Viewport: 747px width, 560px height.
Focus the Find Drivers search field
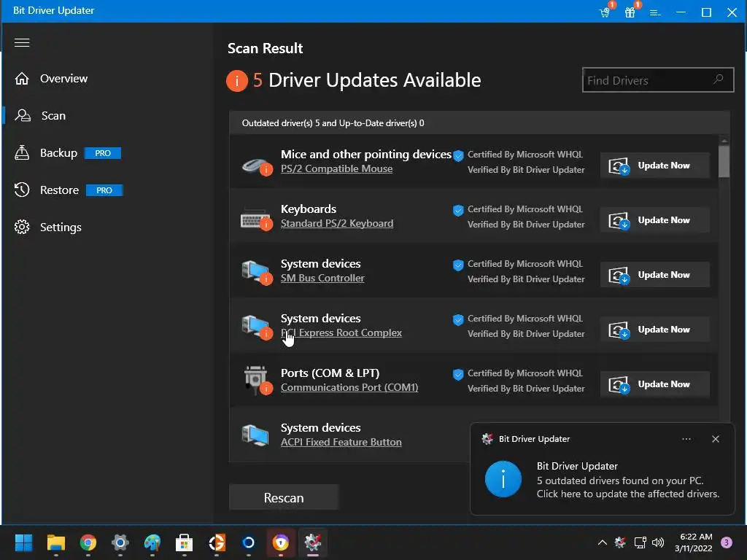(x=658, y=80)
